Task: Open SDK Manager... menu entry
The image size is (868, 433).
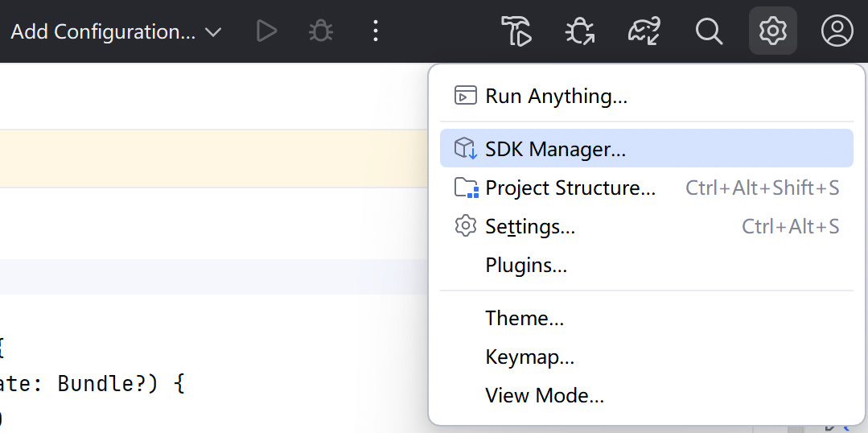Action: 555,149
